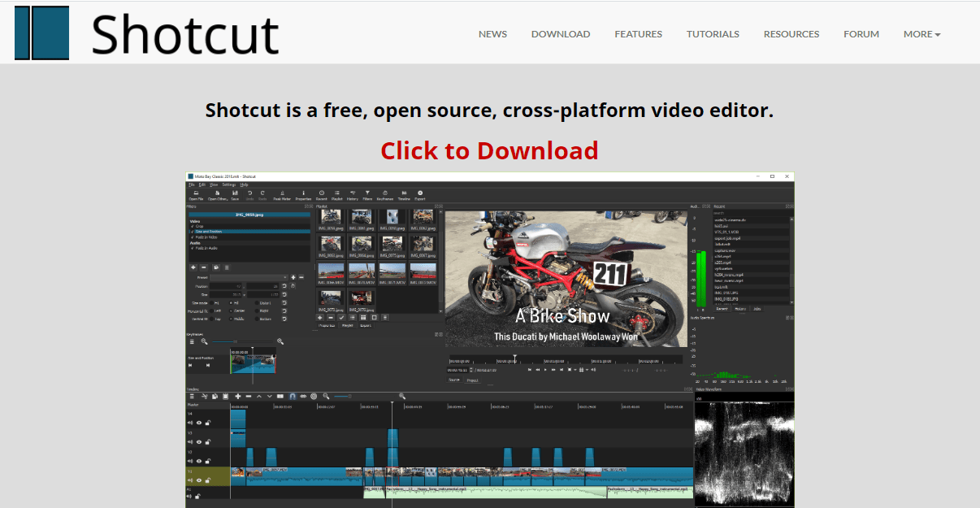Click the Export toolbar icon
Viewport: 980px width, 508px height.
coord(420,195)
